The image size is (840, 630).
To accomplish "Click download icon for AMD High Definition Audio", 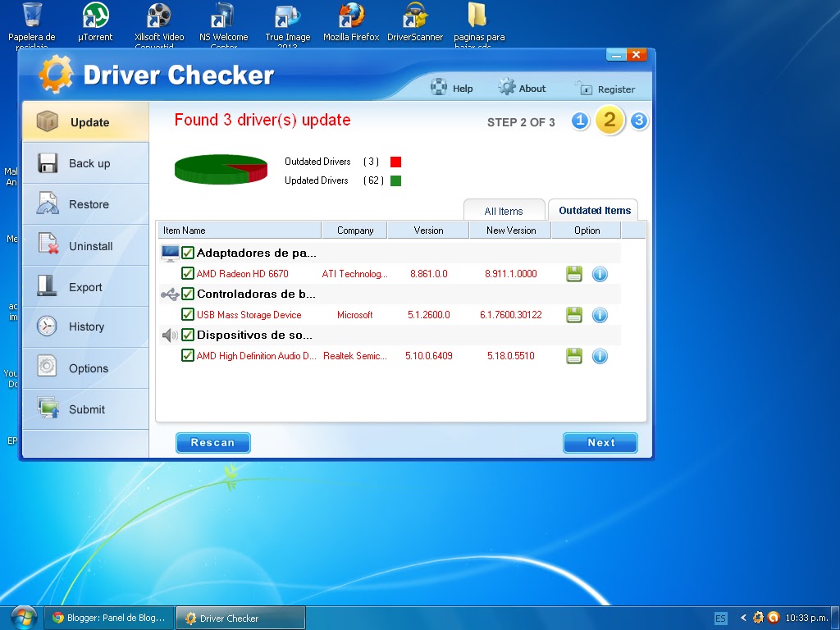I will pos(573,356).
